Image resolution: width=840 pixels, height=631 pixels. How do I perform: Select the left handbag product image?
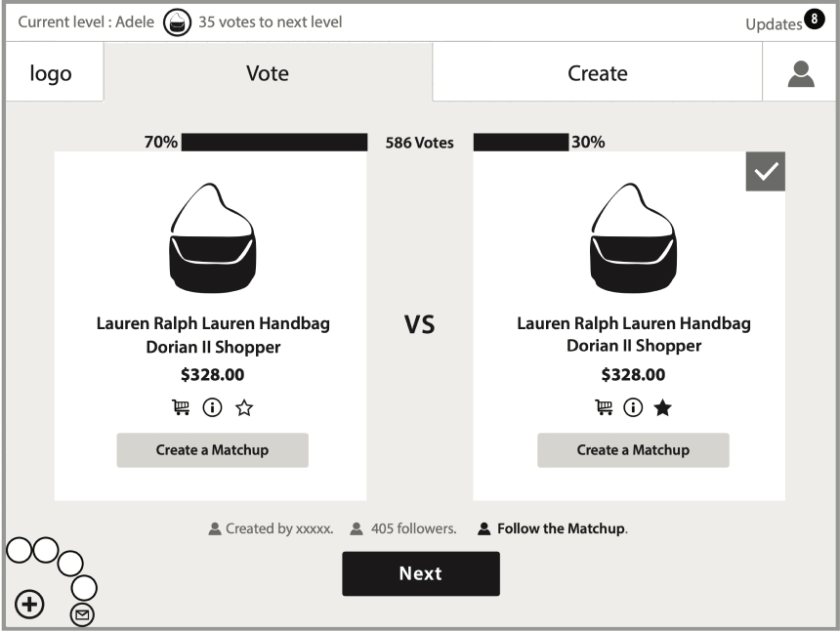(x=212, y=239)
